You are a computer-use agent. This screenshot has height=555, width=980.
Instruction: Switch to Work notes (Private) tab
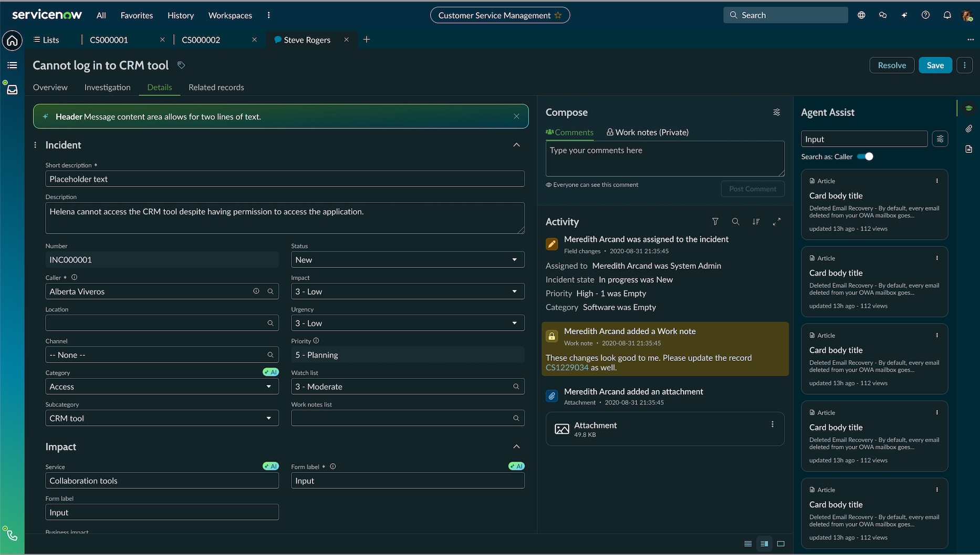tap(648, 132)
